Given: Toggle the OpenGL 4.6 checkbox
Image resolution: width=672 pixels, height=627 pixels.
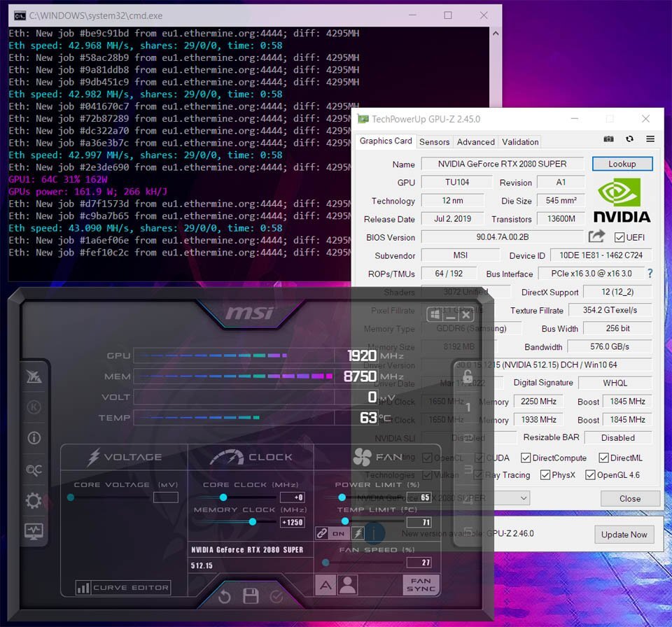Looking at the screenshot, I should click(x=590, y=475).
